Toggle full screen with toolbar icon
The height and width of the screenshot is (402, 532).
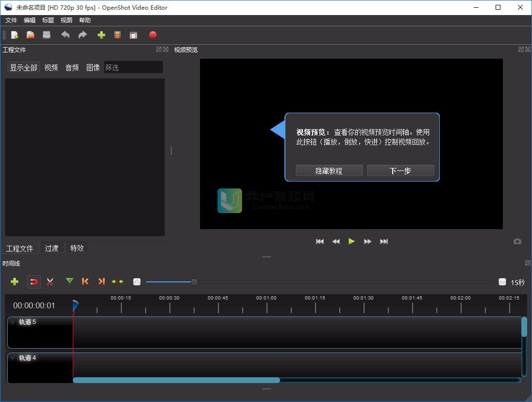coord(133,35)
